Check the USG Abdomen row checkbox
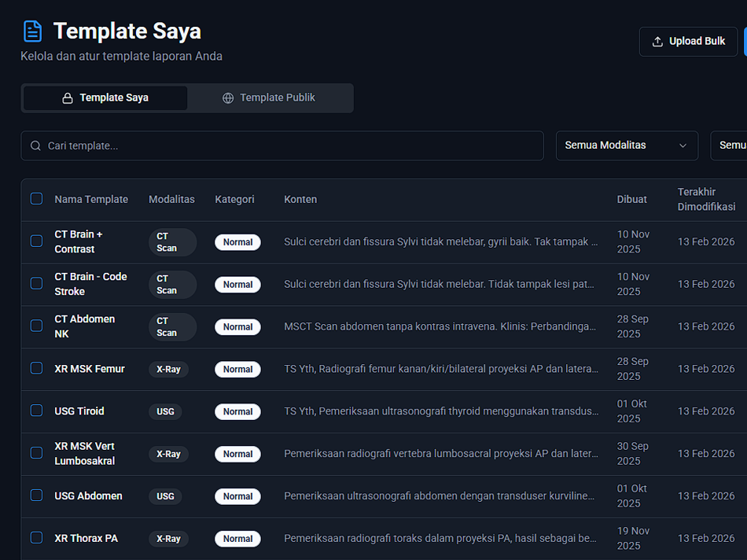747x560 pixels. click(x=37, y=496)
